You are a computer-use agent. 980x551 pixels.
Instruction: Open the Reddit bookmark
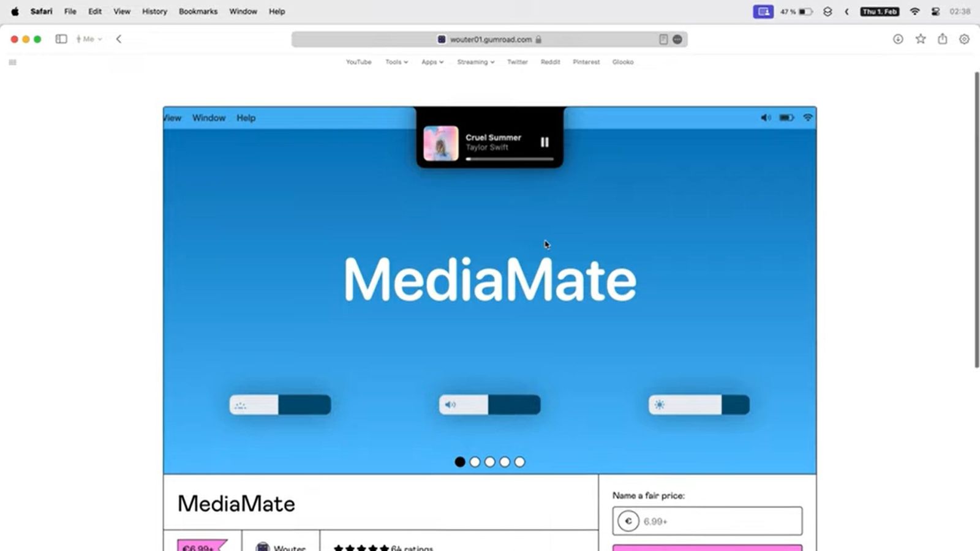(x=551, y=62)
